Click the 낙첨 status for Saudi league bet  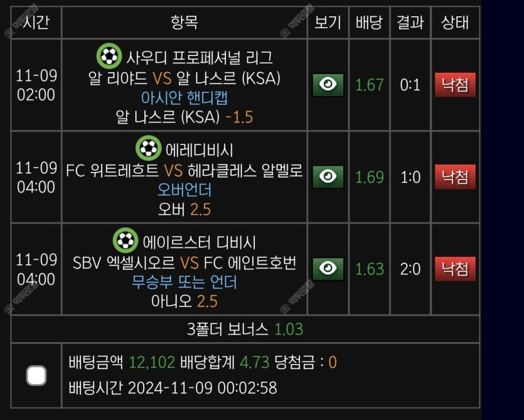(x=455, y=85)
